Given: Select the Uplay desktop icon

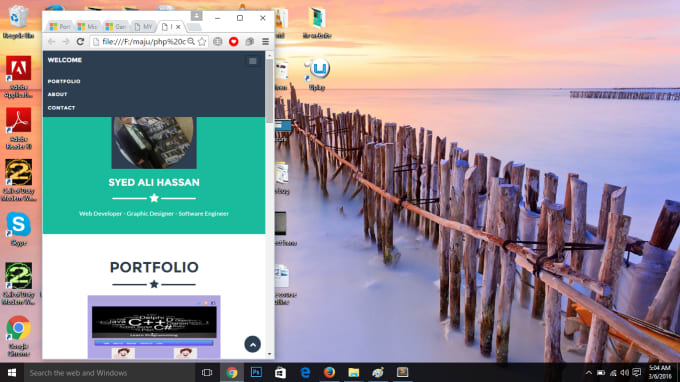Looking at the screenshot, I should (317, 74).
